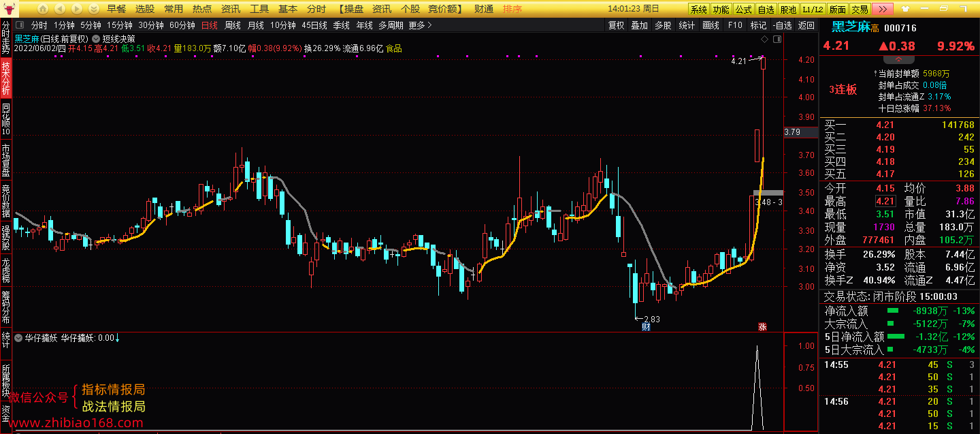Click the skin (shirt) icon in title bar
980x434 pixels.
pyautogui.click(x=905, y=9)
